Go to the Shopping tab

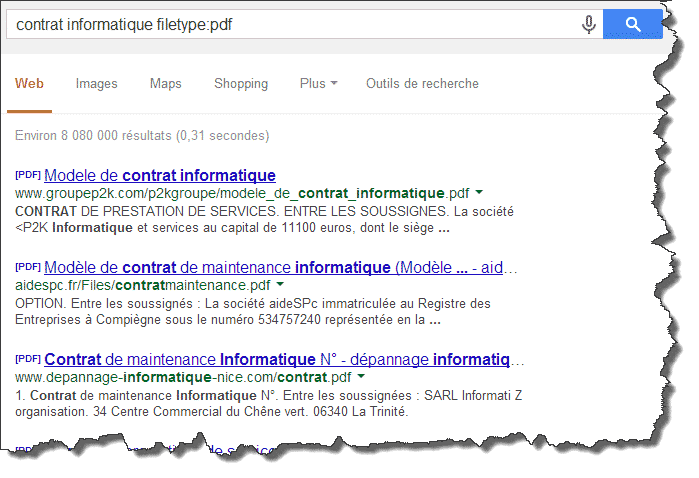pyautogui.click(x=240, y=84)
